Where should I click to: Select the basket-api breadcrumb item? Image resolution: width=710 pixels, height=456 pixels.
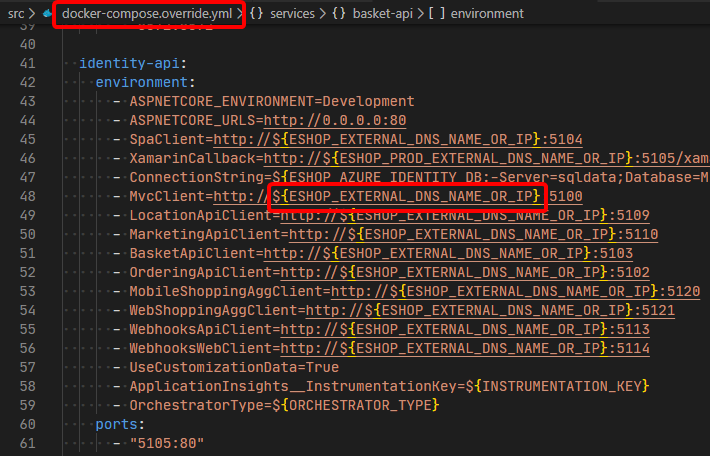[383, 14]
